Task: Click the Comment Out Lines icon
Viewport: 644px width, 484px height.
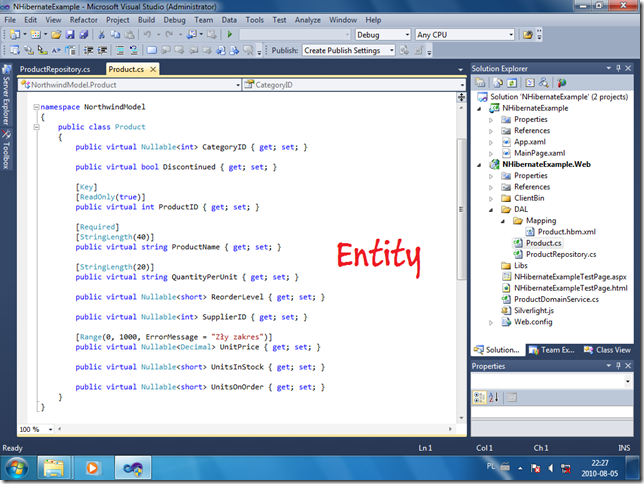Action: point(120,51)
